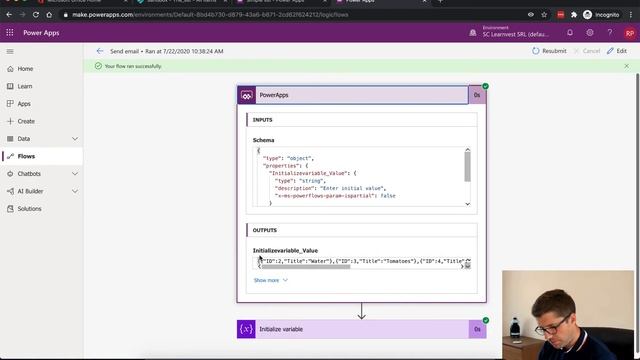Screen dimensions: 640x360
Task: Open the notifications bell
Action: point(570,33)
